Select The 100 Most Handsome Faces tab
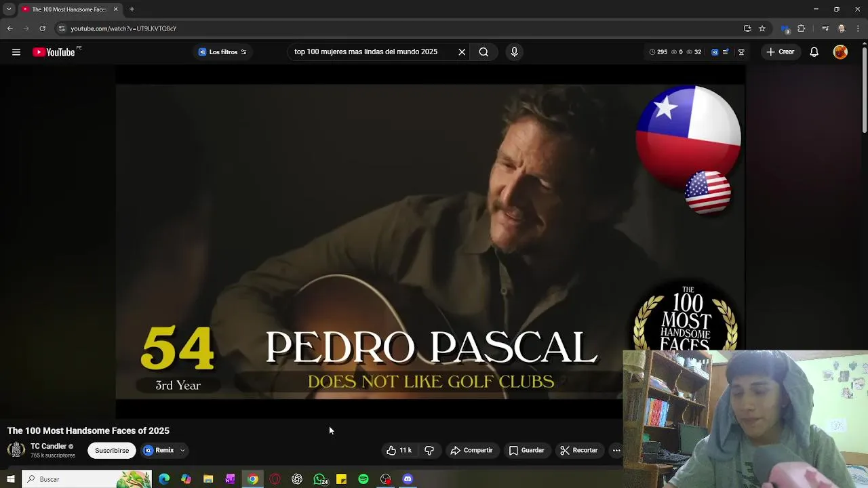 point(70,9)
